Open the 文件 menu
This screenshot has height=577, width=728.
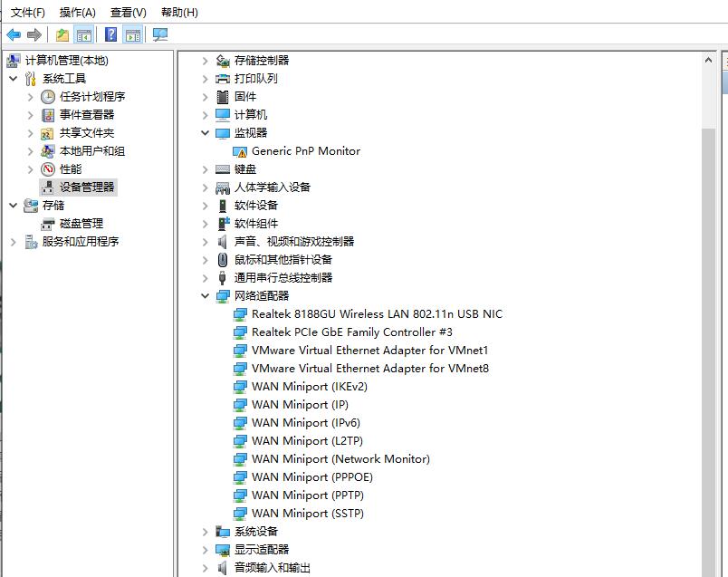click(25, 11)
